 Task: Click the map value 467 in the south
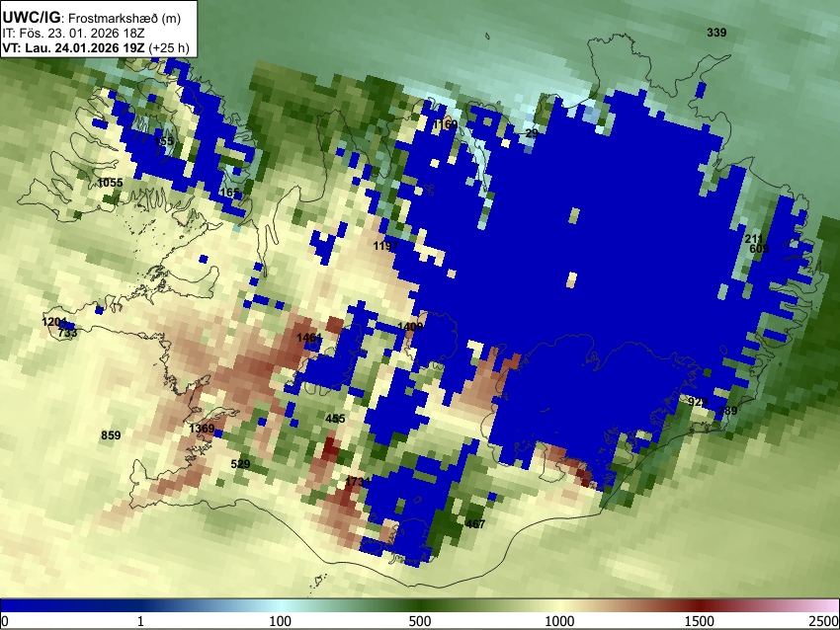475,524
